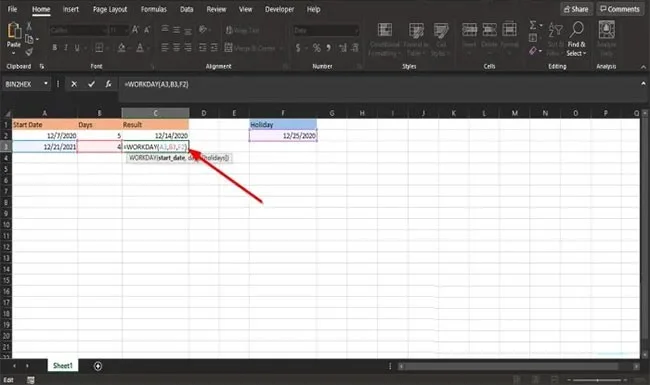Click the Decrease Font Size icon

click(x=147, y=29)
